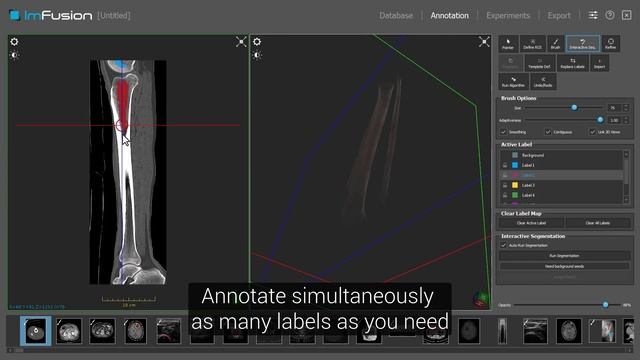Screen dimensions: 640x360
Task: Select the Brush tool
Action: pyautogui.click(x=556, y=44)
